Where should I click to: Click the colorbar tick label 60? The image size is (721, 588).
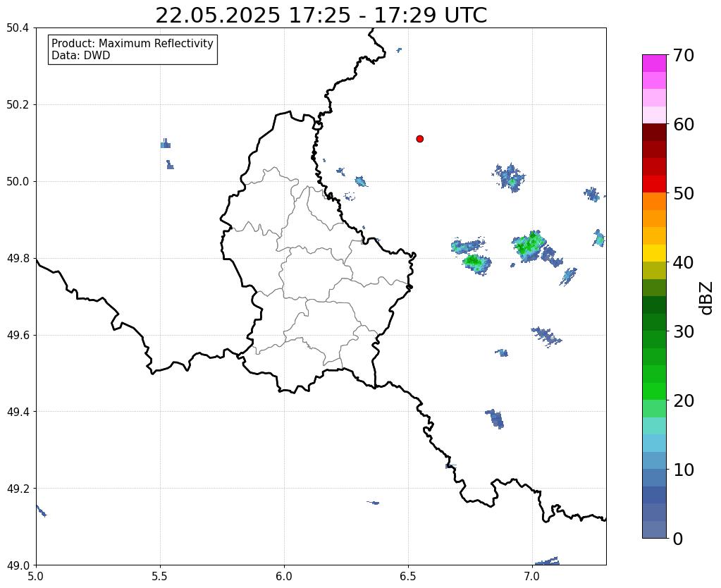click(x=683, y=124)
